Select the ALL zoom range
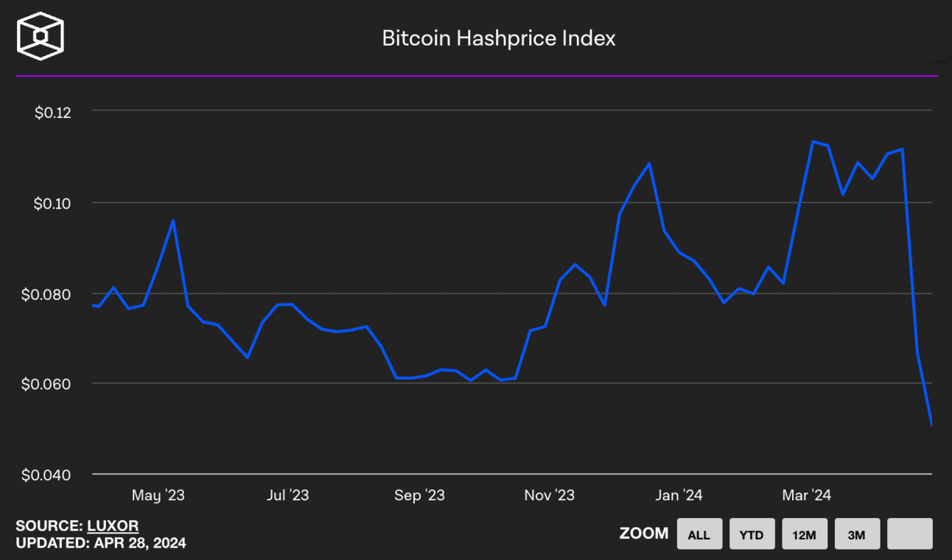 [x=699, y=533]
